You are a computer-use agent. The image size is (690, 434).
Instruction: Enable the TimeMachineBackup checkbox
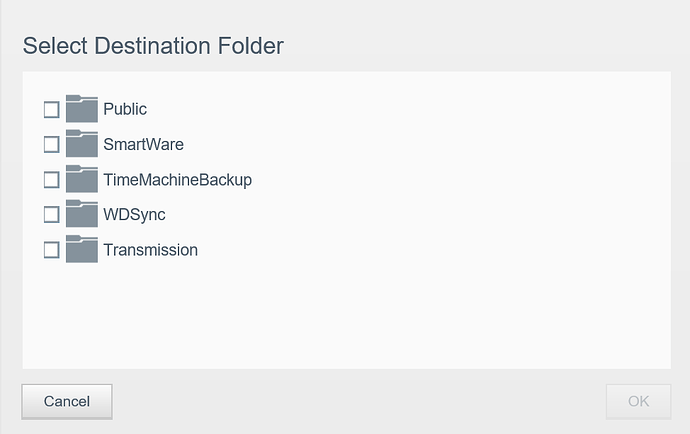(52, 180)
